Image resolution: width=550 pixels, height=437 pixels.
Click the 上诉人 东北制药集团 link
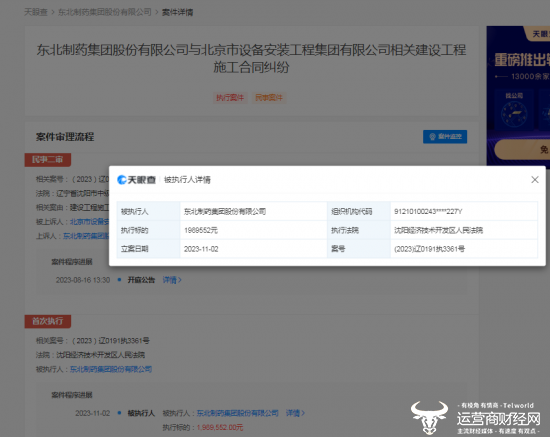86,236
